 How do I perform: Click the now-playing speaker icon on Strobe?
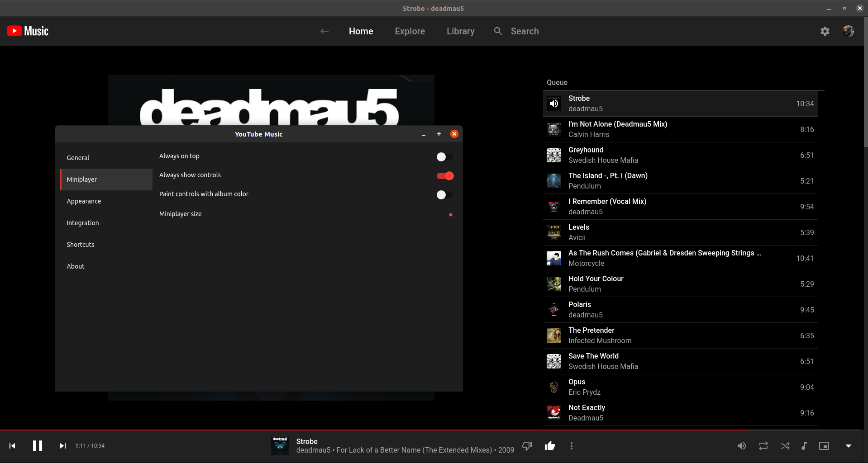(x=554, y=104)
